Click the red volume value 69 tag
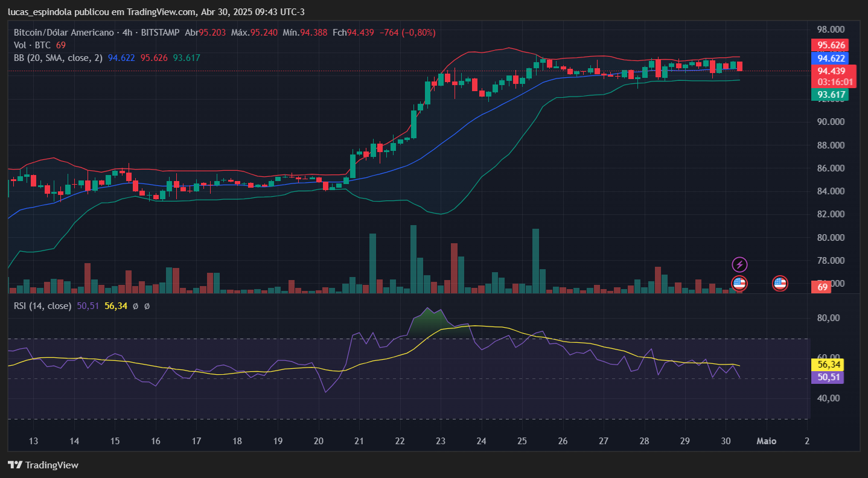 (822, 287)
